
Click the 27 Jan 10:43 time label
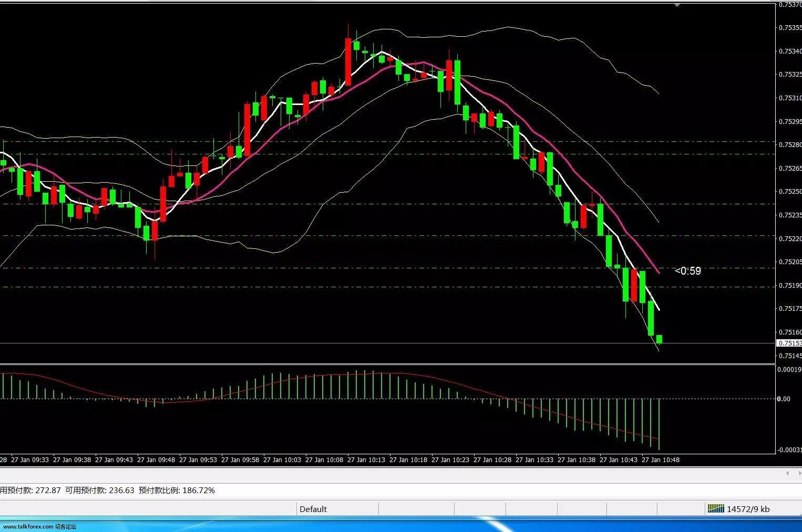pos(619,460)
